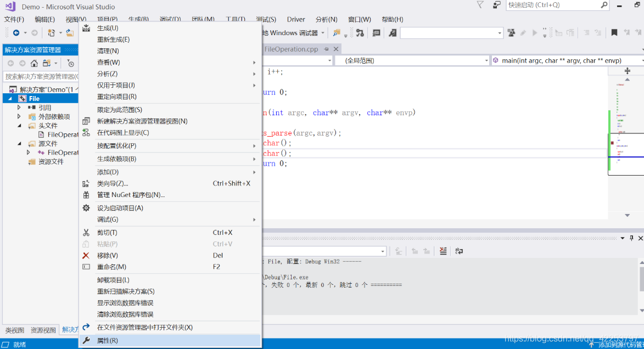Select Rename (重命名) in context menu
The width and height of the screenshot is (644, 349).
tap(170, 267)
